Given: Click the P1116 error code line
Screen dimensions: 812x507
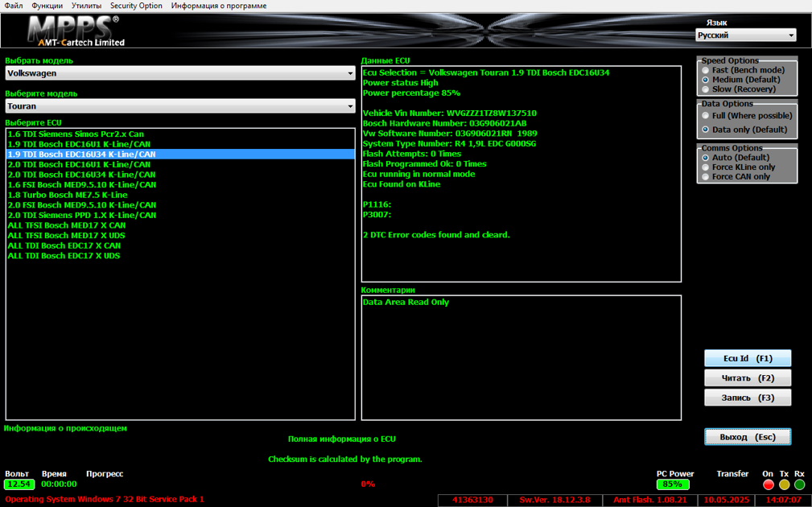Looking at the screenshot, I should (377, 204).
